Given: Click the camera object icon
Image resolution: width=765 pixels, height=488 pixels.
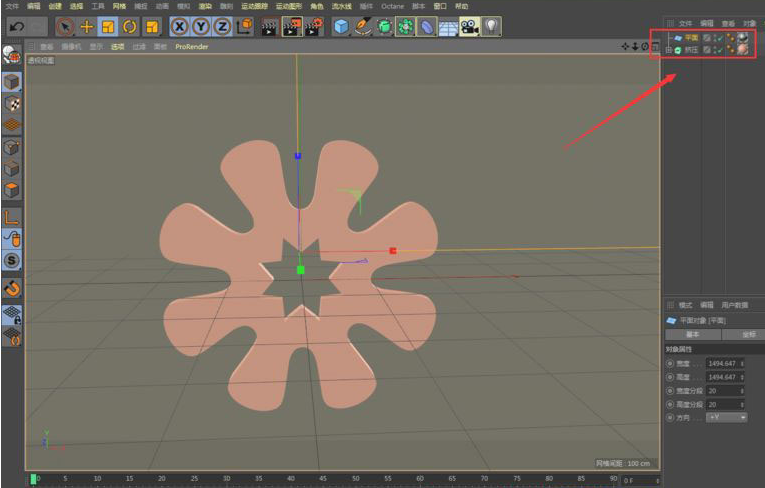Looking at the screenshot, I should [469, 27].
